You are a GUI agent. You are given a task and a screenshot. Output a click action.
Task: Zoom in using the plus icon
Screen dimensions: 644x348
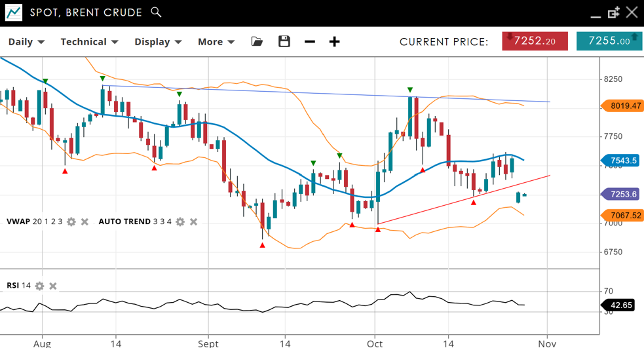[334, 42]
